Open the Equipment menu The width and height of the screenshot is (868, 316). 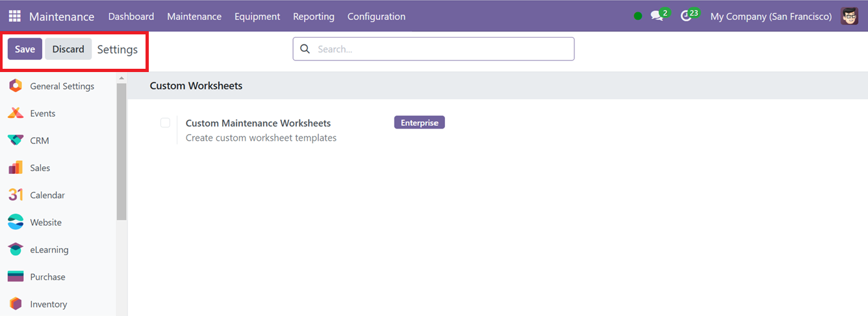click(257, 16)
